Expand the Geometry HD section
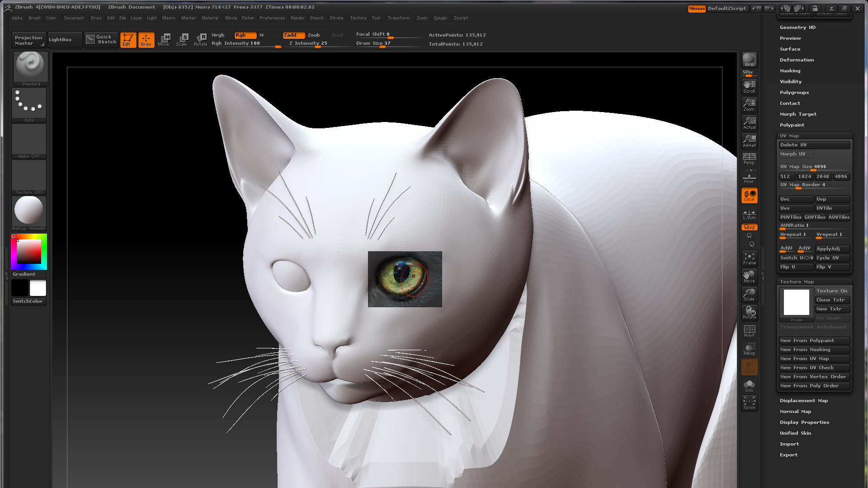This screenshot has height=488, width=868. (x=797, y=27)
